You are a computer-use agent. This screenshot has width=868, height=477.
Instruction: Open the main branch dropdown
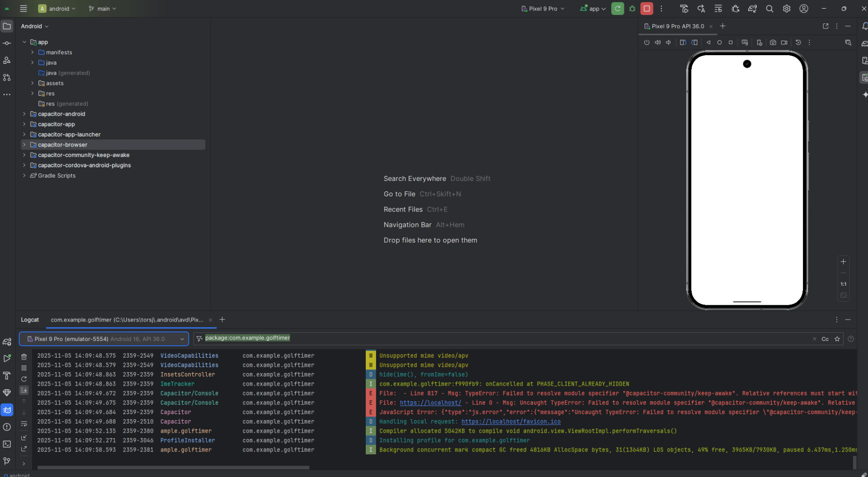click(103, 9)
